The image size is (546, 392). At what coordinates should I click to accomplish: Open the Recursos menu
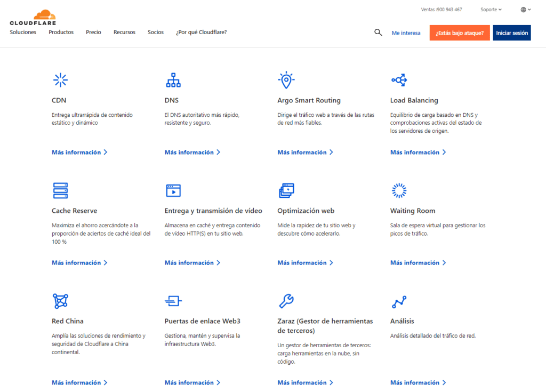[124, 32]
